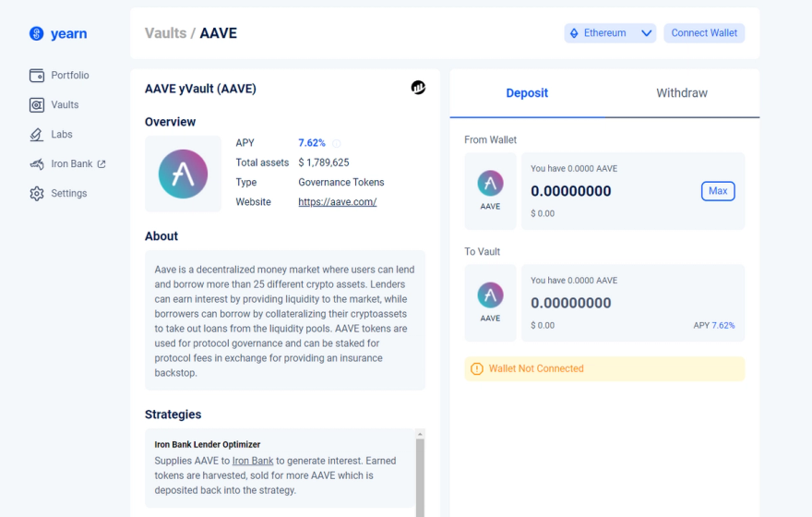Click the Max amount button
812x517 pixels.
tap(718, 191)
